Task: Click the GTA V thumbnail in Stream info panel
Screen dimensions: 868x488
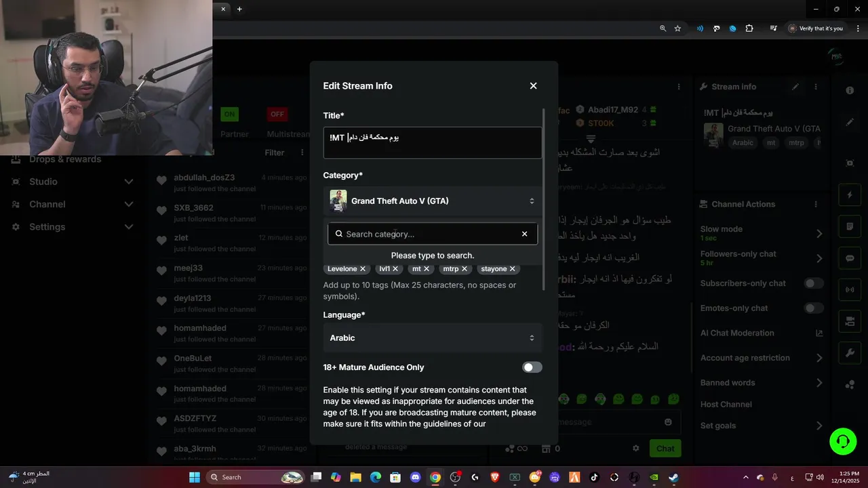Action: [713, 136]
